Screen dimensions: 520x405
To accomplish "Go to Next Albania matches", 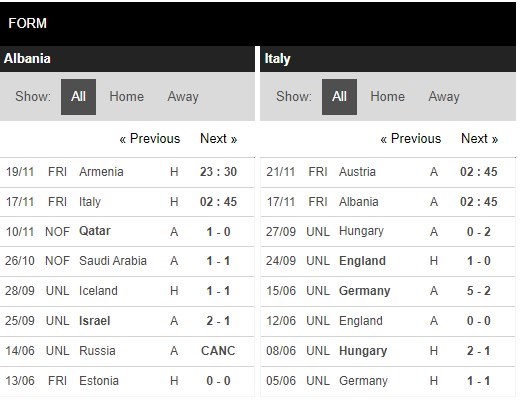I will pyautogui.click(x=219, y=139).
